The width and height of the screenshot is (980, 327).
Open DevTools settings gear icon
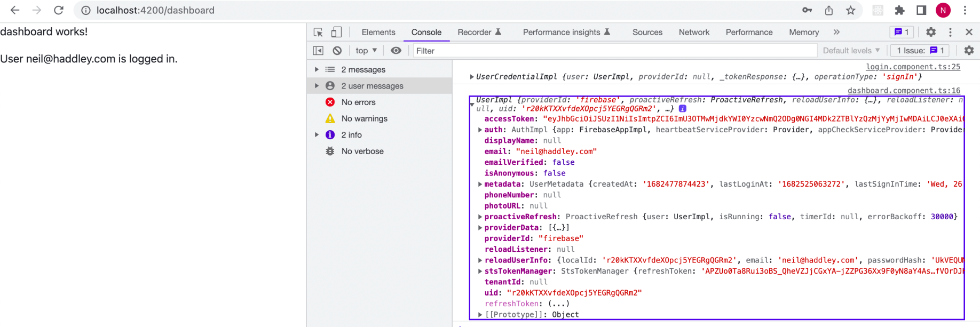click(x=931, y=32)
